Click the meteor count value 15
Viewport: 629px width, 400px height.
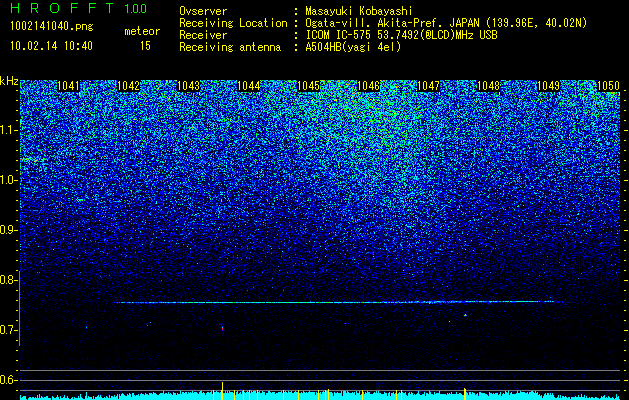(145, 46)
